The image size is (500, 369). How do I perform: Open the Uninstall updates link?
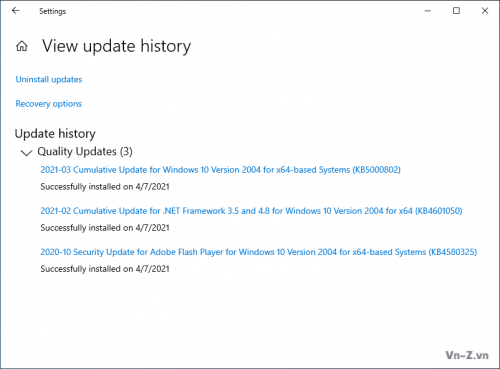(x=49, y=79)
